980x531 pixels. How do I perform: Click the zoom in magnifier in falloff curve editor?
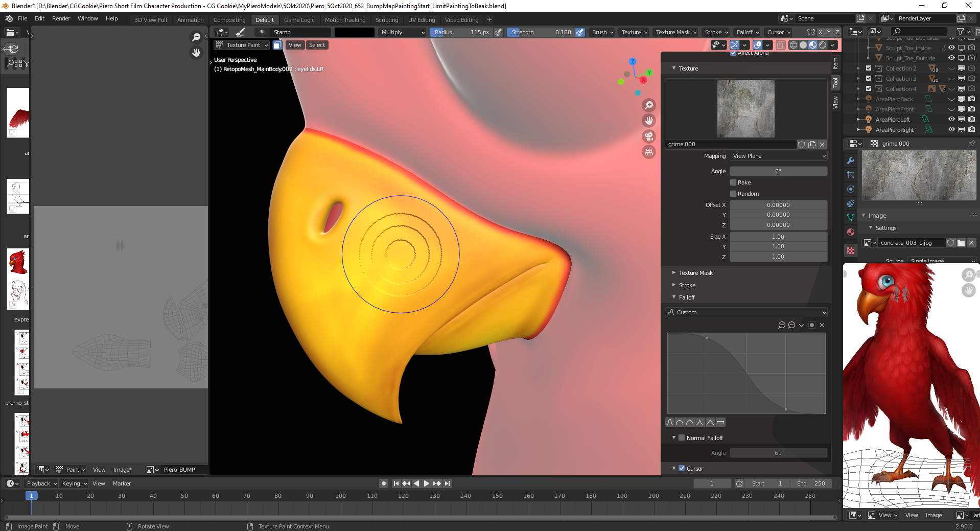tap(781, 325)
